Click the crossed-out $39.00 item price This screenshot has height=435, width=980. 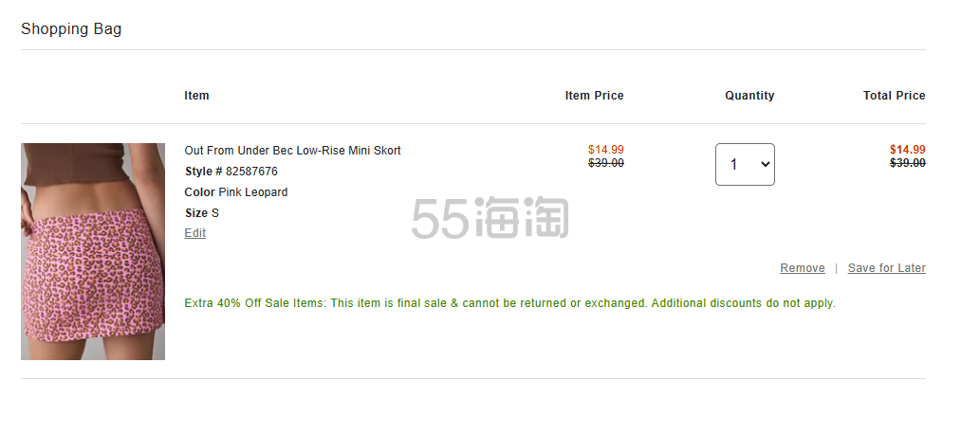coord(605,163)
